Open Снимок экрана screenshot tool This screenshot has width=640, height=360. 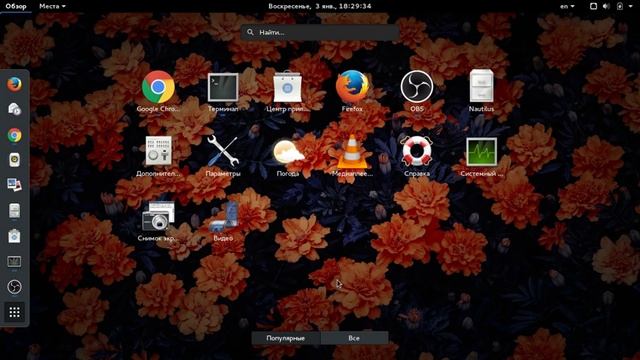tap(158, 216)
